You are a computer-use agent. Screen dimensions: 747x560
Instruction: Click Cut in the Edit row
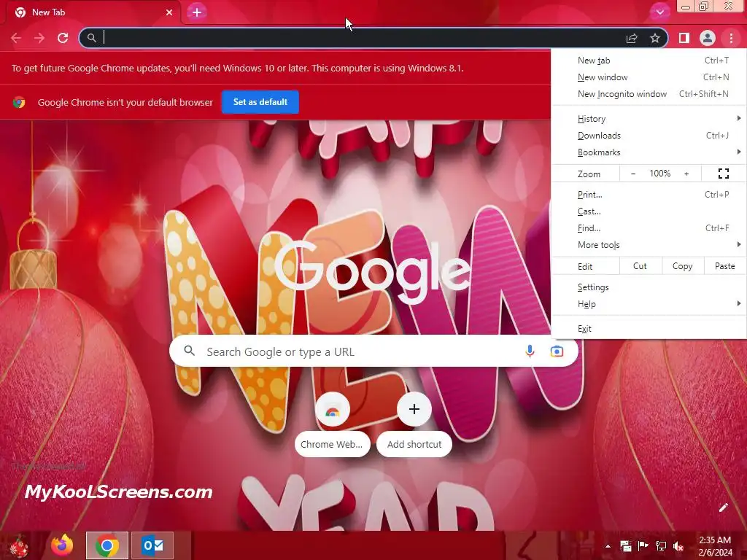(640, 266)
